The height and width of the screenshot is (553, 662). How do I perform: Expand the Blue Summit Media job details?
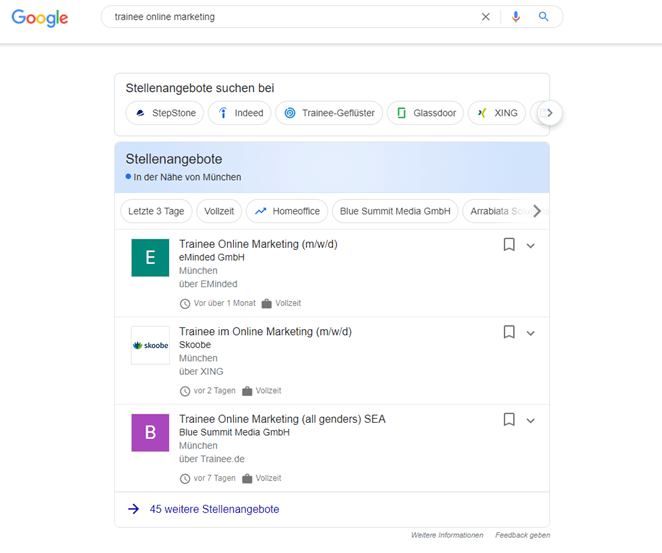point(531,420)
